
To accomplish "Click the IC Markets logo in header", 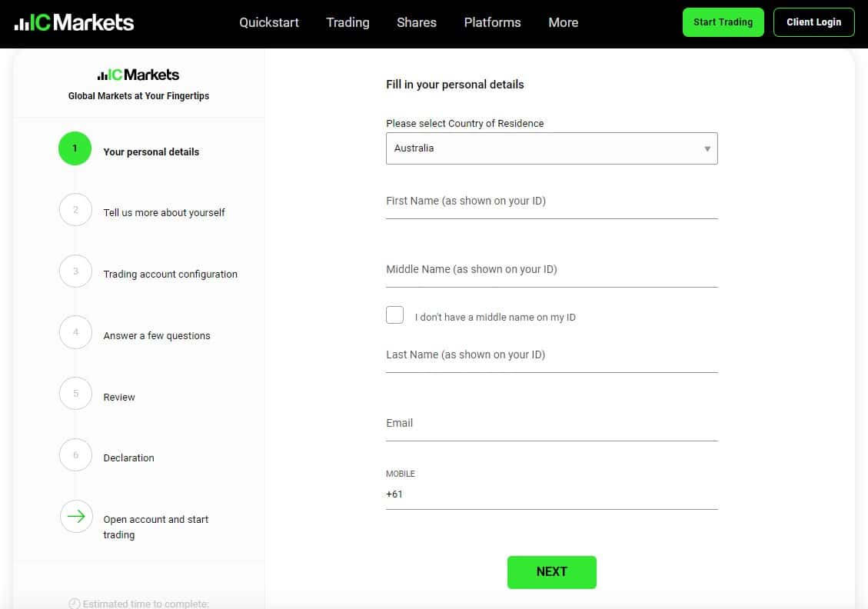I will pyautogui.click(x=74, y=23).
